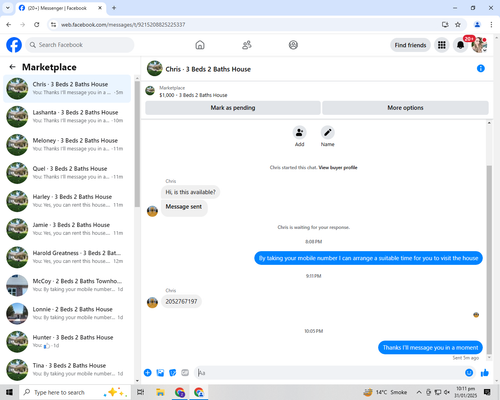
Task: Open a new browser tab
Action: click(x=114, y=8)
